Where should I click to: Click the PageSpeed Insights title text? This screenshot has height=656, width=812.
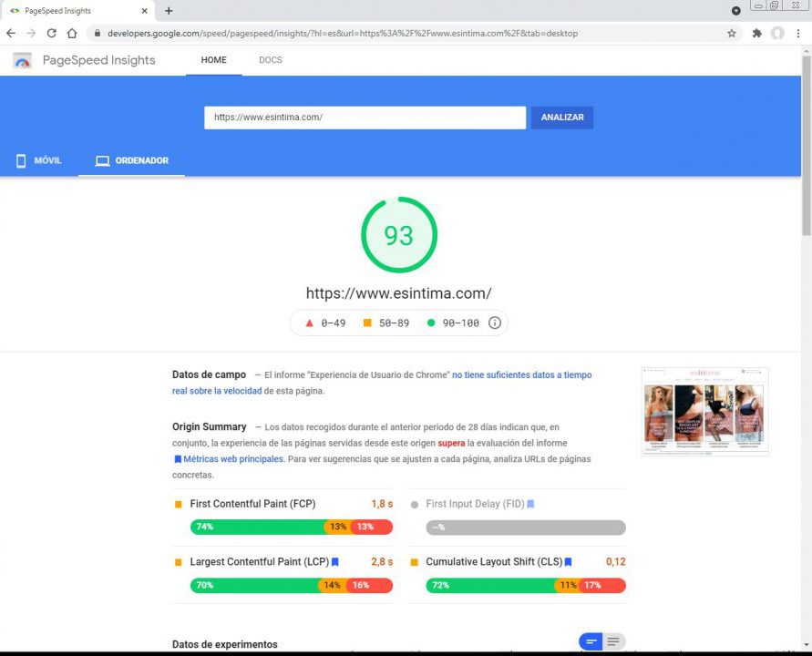[x=99, y=60]
